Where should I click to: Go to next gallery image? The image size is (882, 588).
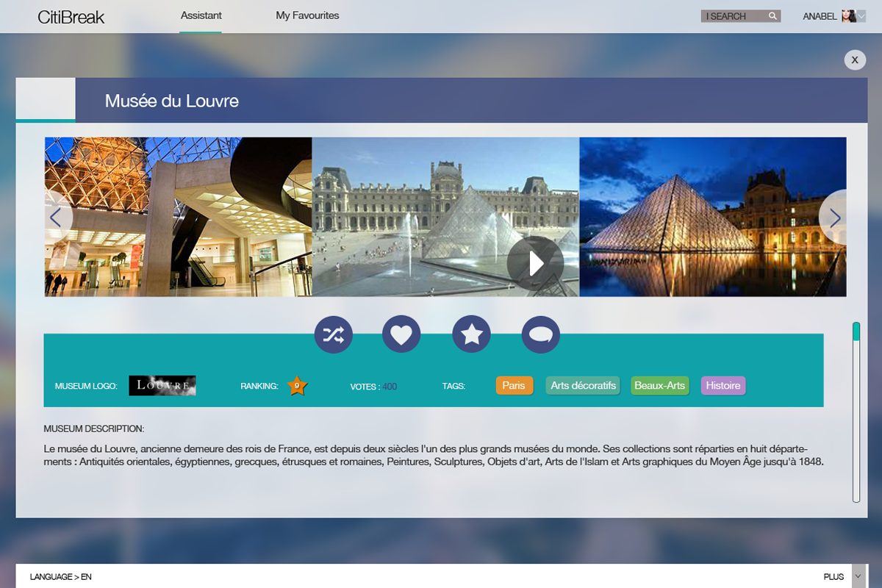point(834,217)
